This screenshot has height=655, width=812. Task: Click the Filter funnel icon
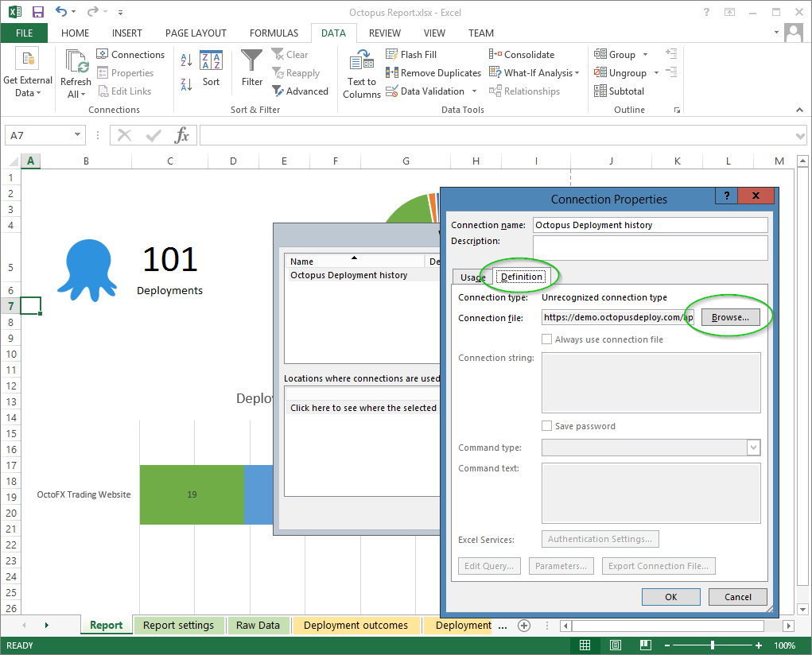251,62
